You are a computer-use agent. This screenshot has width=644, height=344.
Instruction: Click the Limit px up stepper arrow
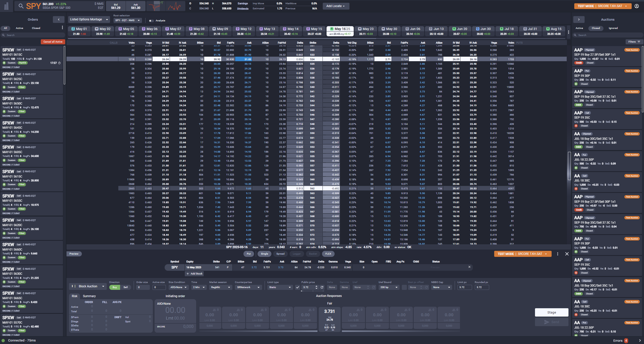(316, 286)
